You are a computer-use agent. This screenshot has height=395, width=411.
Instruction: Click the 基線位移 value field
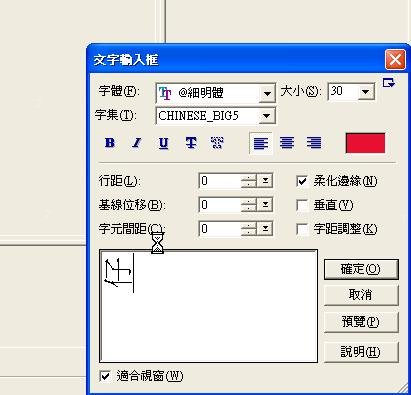(x=220, y=205)
